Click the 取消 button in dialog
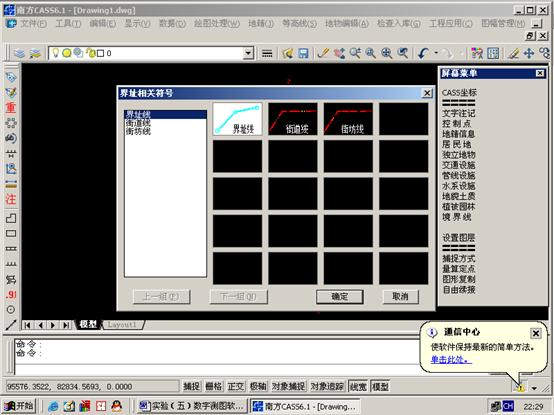 pos(400,297)
